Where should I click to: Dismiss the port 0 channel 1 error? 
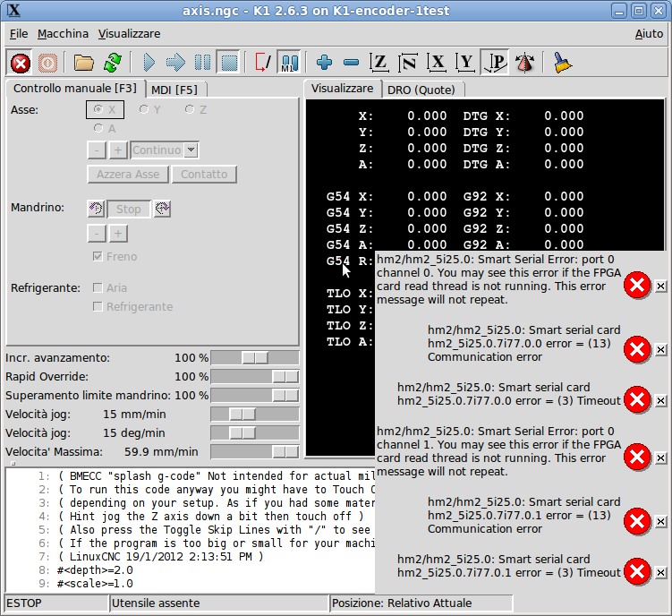(661, 458)
